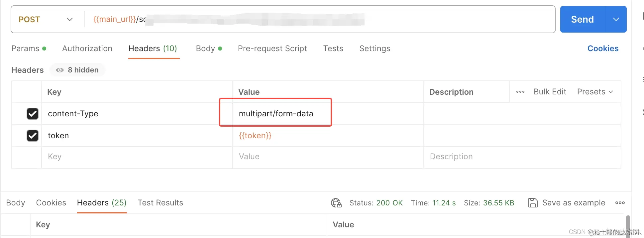Click the content-Type key cell
The height and width of the screenshot is (238, 644).
pyautogui.click(x=137, y=114)
